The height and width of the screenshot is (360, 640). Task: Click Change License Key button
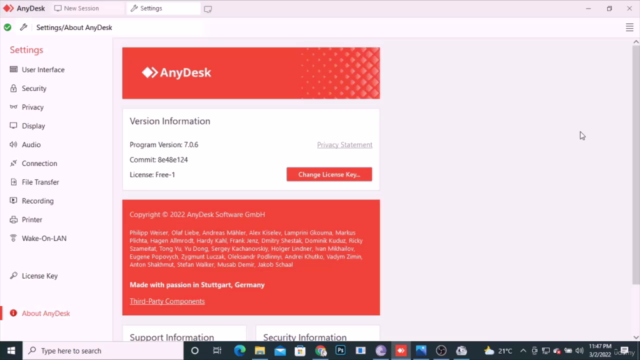pos(329,174)
